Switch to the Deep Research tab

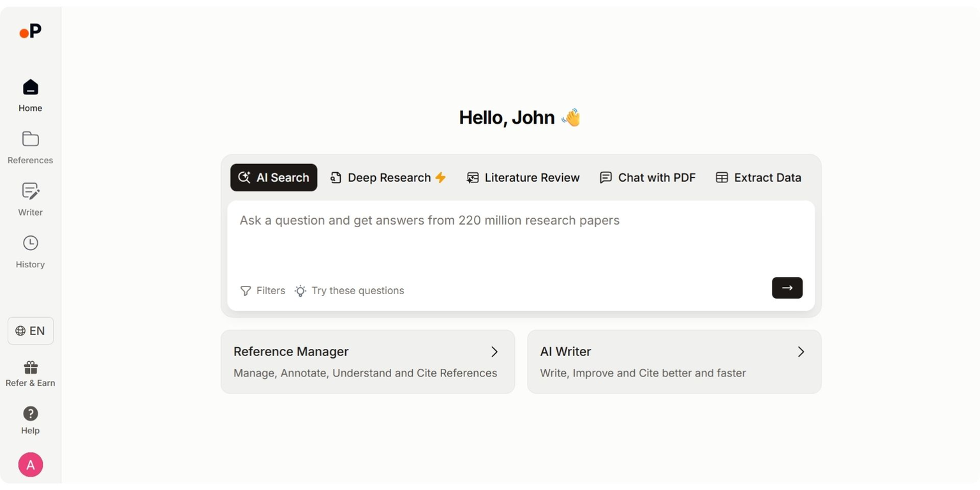pos(388,177)
